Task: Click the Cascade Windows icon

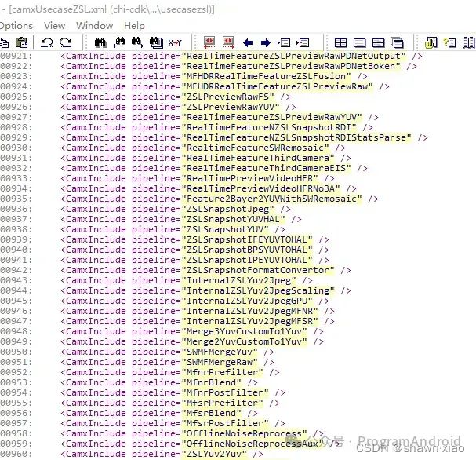Action: (x=397, y=42)
